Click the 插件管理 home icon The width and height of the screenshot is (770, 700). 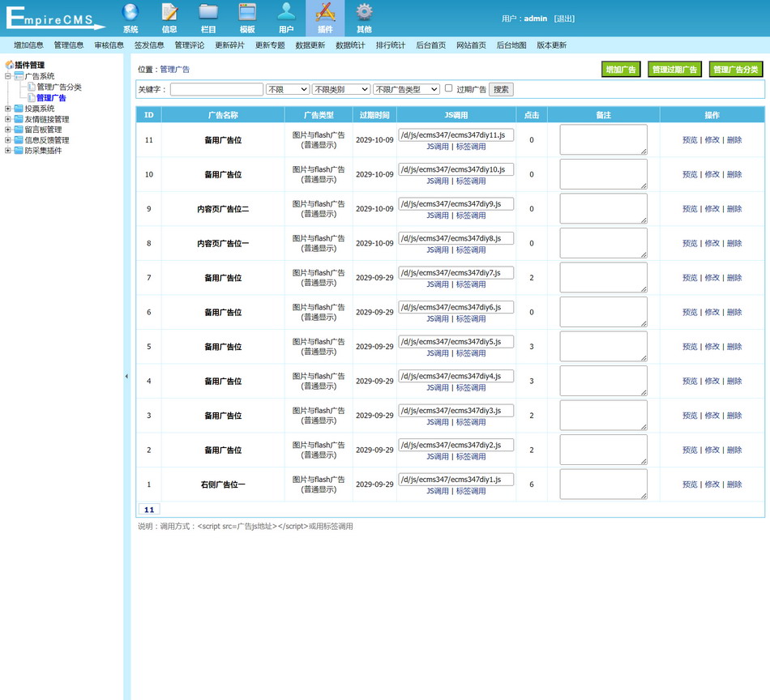(x=10, y=65)
